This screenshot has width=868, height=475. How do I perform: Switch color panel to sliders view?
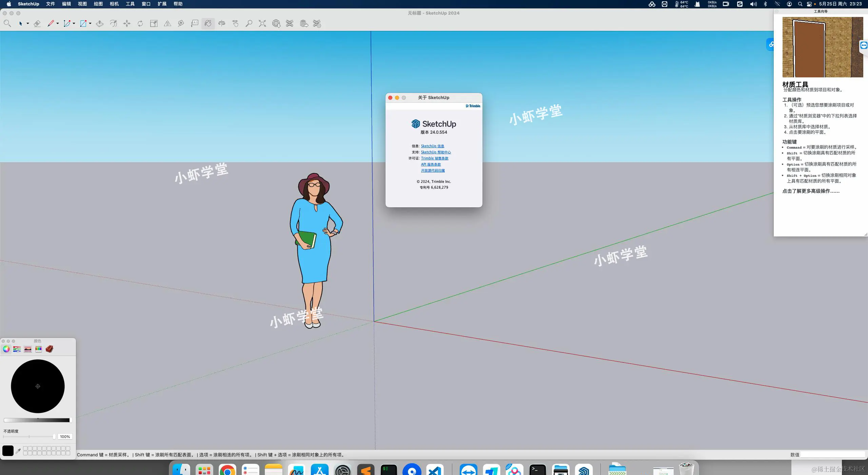[x=17, y=349]
